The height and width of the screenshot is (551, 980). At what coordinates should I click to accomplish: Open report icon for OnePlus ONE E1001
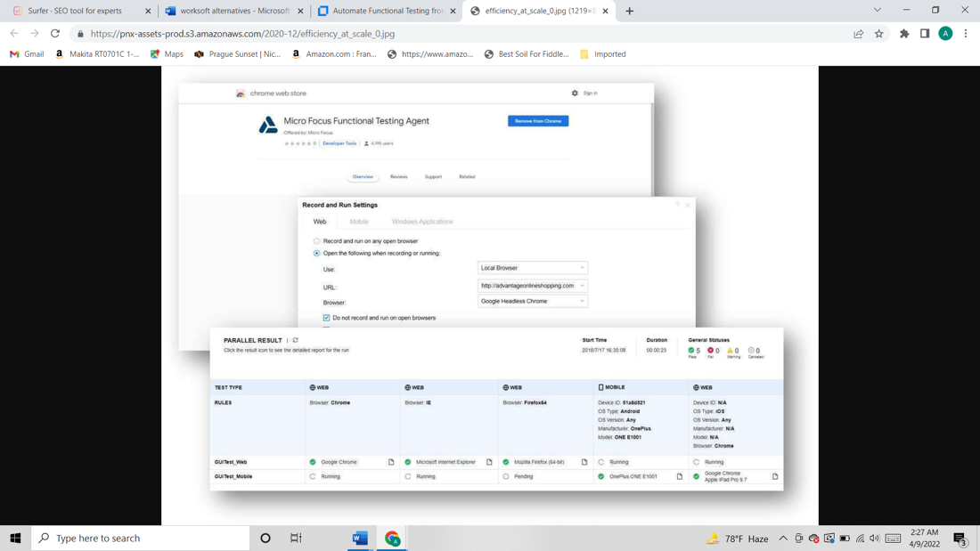[680, 476]
